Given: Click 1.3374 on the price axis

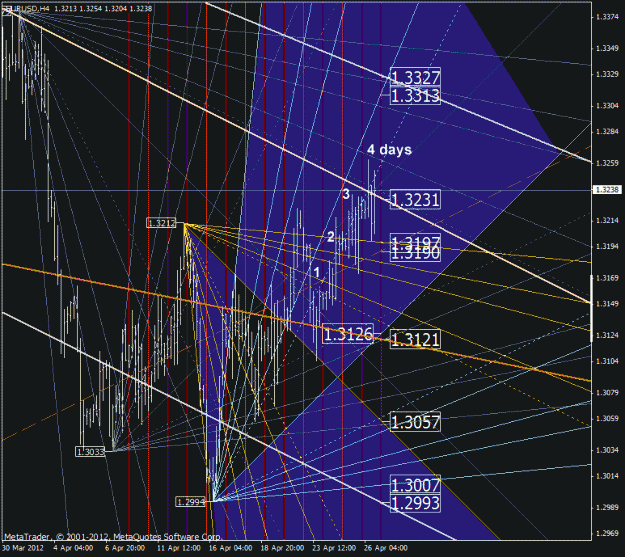Looking at the screenshot, I should pyautogui.click(x=607, y=17).
